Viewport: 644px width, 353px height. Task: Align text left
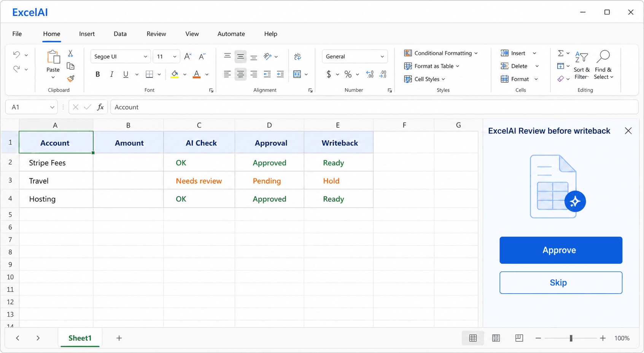point(227,74)
